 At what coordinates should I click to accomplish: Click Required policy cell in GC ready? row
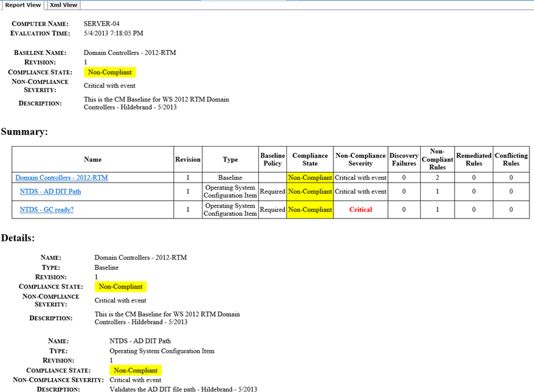(x=273, y=209)
